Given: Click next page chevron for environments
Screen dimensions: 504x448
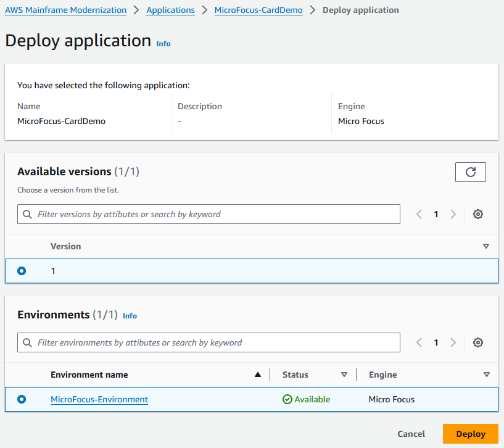Looking at the screenshot, I should pos(453,342).
